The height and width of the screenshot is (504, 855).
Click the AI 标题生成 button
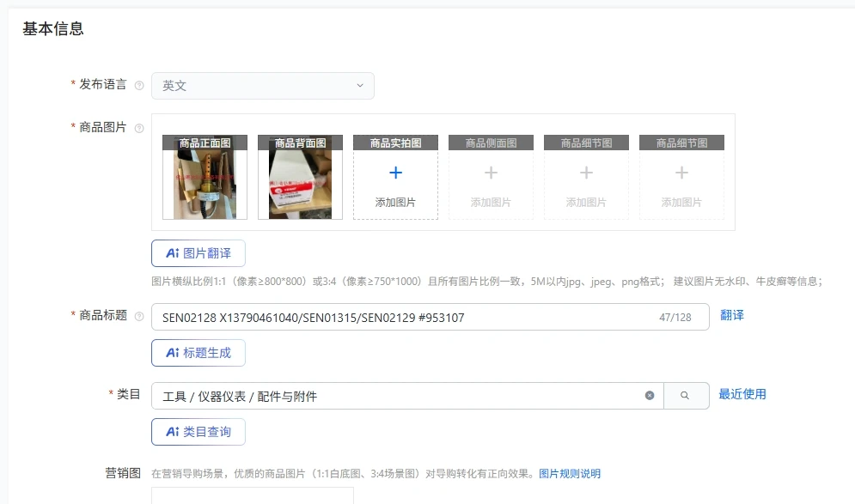click(x=198, y=353)
